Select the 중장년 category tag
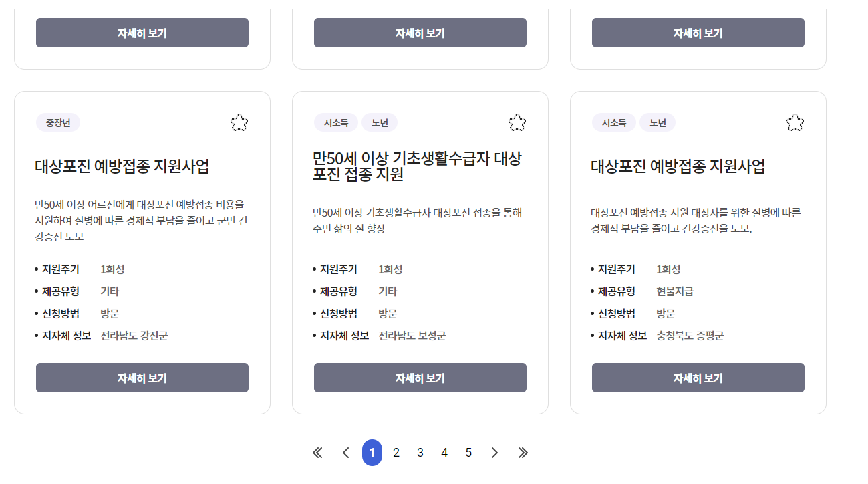The height and width of the screenshot is (484, 868). point(56,122)
